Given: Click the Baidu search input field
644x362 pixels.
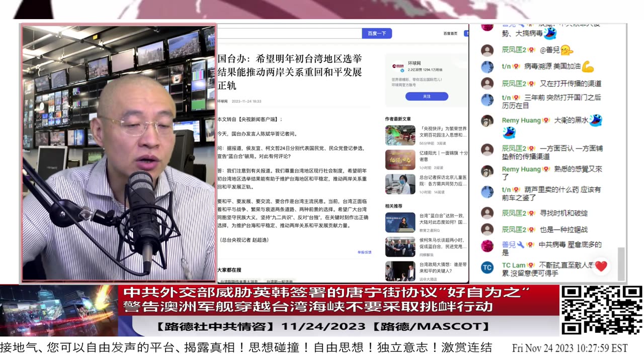Looking at the screenshot, I should 290,33.
